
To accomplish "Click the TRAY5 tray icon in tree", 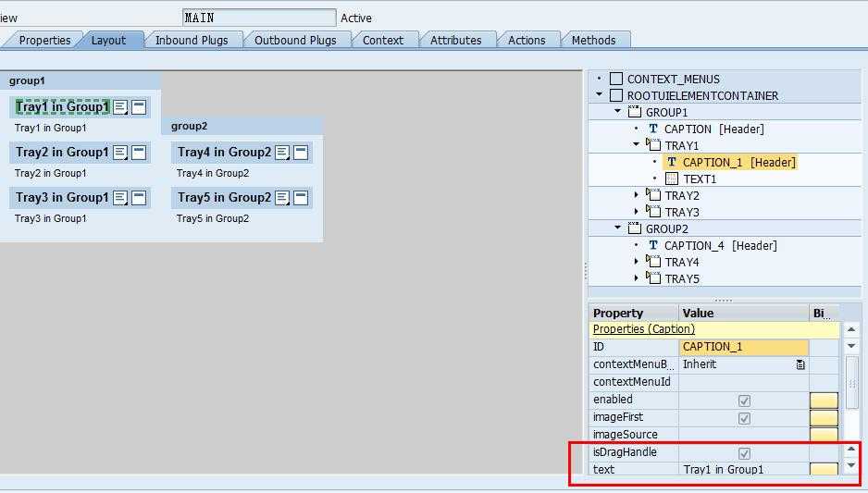I will [653, 277].
